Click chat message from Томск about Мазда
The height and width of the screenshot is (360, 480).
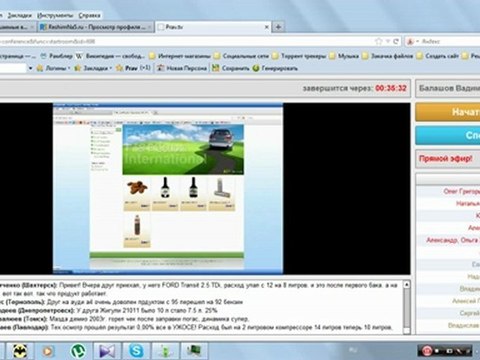click(x=124, y=319)
